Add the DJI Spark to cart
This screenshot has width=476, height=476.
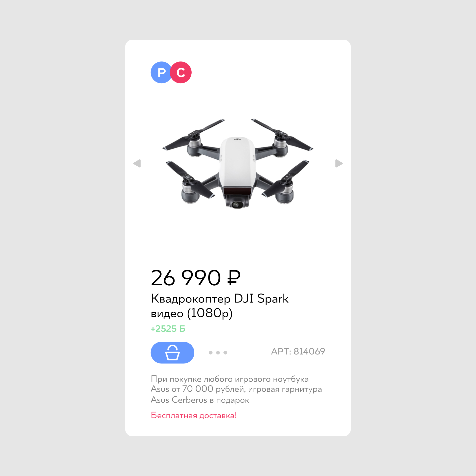tap(172, 353)
